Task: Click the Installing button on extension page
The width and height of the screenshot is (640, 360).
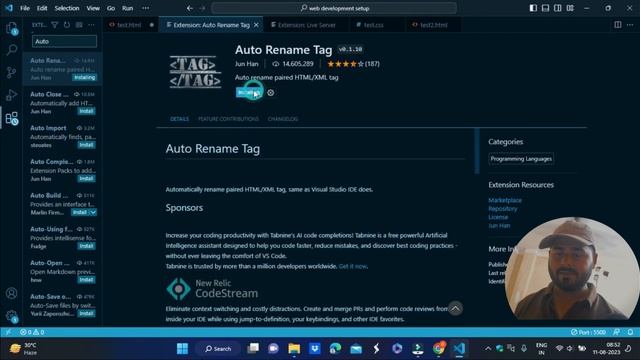Action: 249,93
